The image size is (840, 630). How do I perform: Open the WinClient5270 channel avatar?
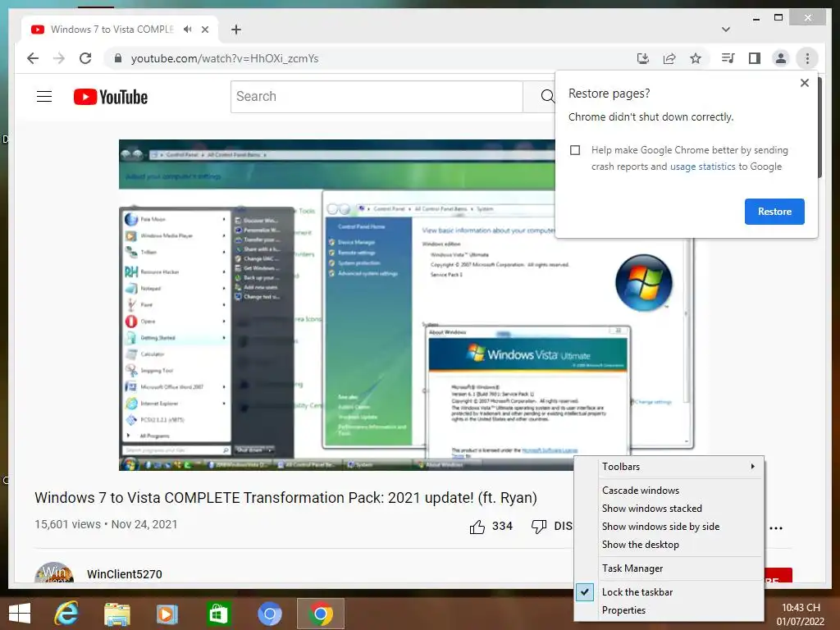tap(54, 573)
